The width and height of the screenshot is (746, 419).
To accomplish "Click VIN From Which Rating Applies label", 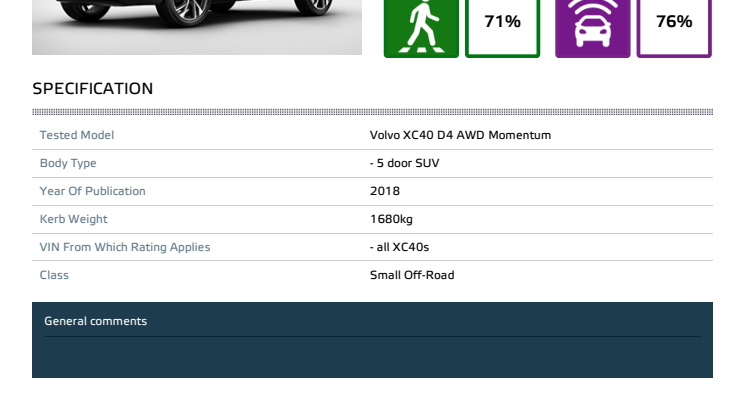I will point(125,247).
